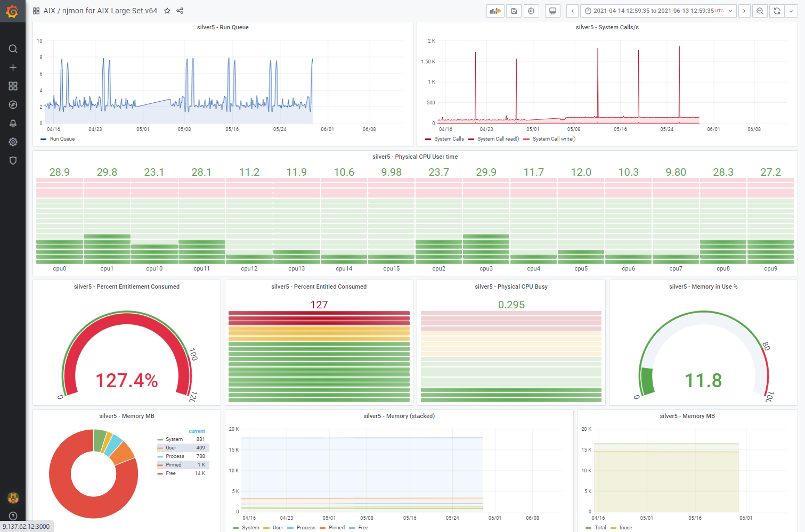Click the cpu9 bar label
The height and width of the screenshot is (532, 805).
770,269
